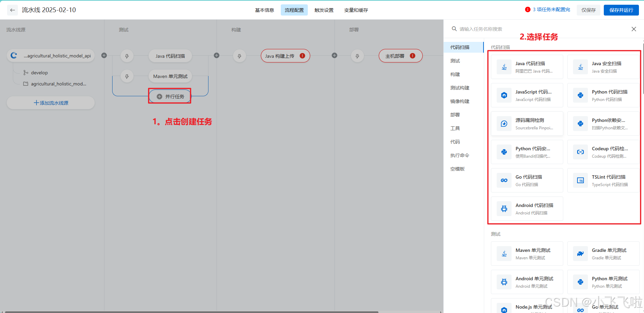Choose the Java 代码扫描 task card
644x313 pixels.
pos(527,67)
